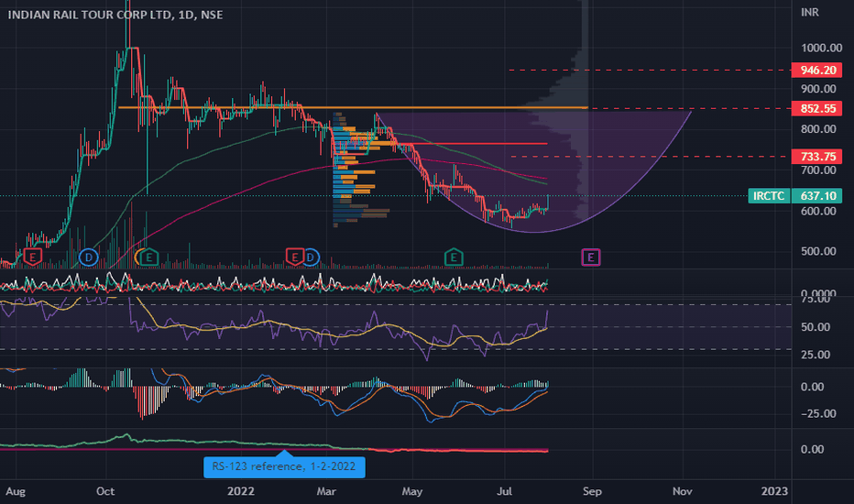
Task: Click the purple E upcoming earnings marker
Action: (591, 257)
